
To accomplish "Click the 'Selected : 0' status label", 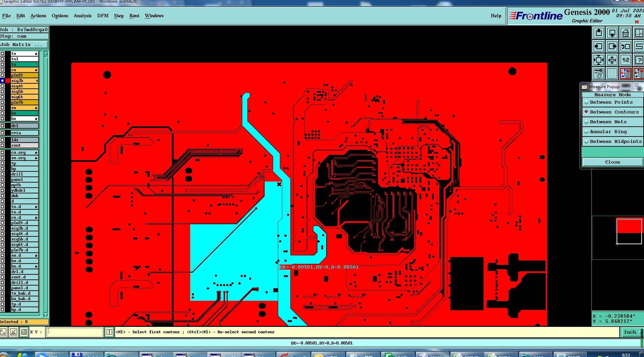I will pyautogui.click(x=24, y=322).
